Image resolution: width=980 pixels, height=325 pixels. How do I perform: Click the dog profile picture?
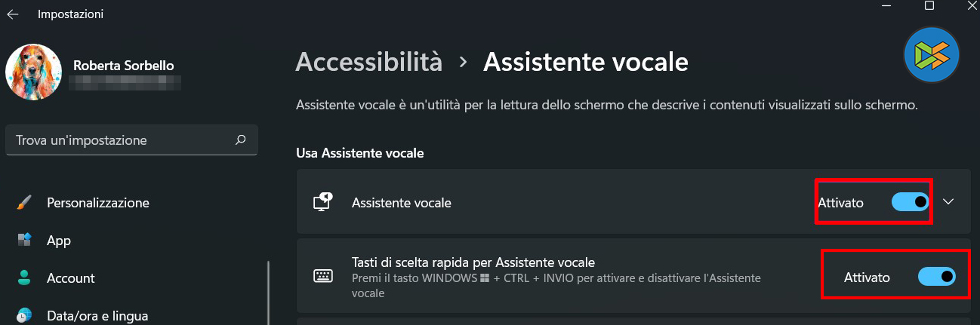pos(33,72)
